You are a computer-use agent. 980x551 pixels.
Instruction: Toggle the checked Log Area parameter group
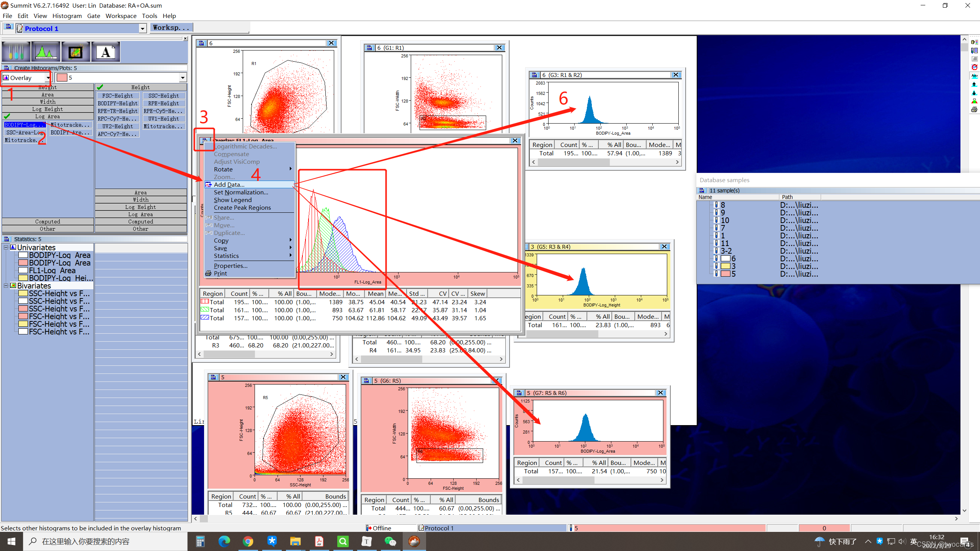tap(47, 116)
